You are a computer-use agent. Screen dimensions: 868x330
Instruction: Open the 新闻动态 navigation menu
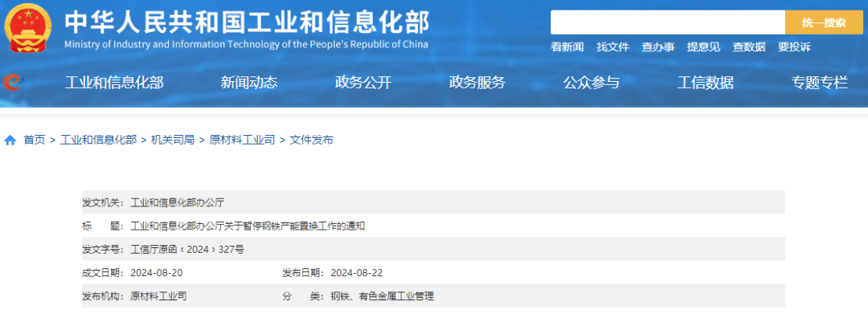tap(249, 83)
